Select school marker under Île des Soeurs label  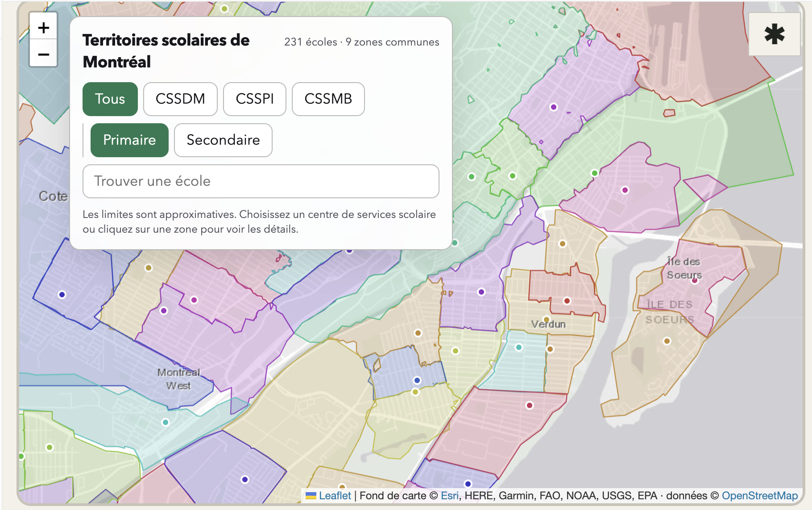coord(694,280)
